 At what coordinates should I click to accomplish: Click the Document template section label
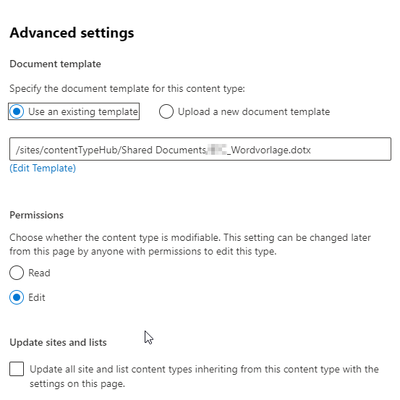tap(55, 64)
